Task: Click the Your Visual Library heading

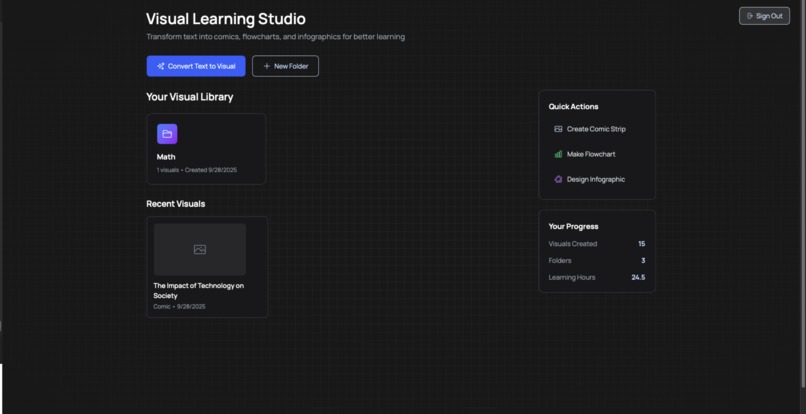Action: 190,97
